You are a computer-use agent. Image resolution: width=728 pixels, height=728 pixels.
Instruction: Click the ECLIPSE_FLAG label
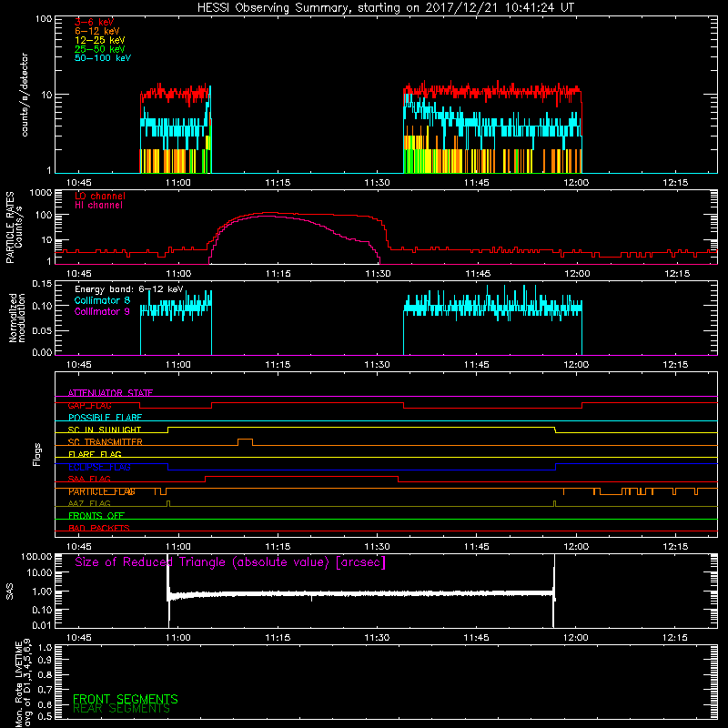99,467
